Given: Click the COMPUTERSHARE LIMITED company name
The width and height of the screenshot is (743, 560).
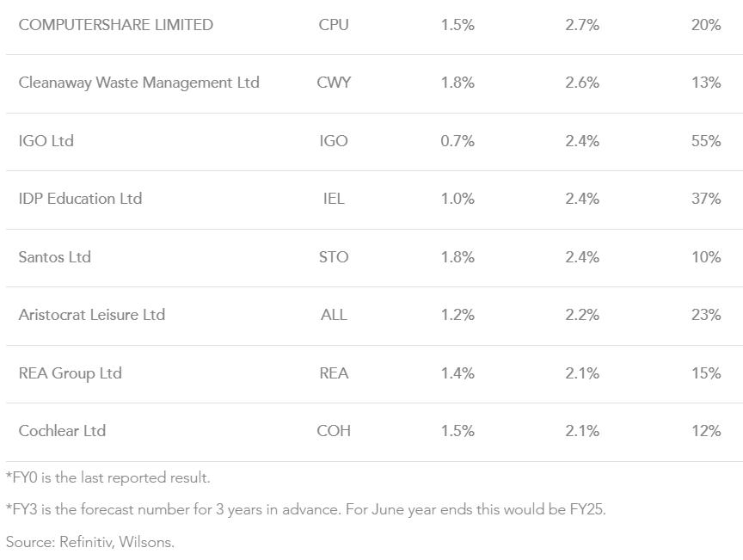Looking at the screenshot, I should tap(115, 25).
